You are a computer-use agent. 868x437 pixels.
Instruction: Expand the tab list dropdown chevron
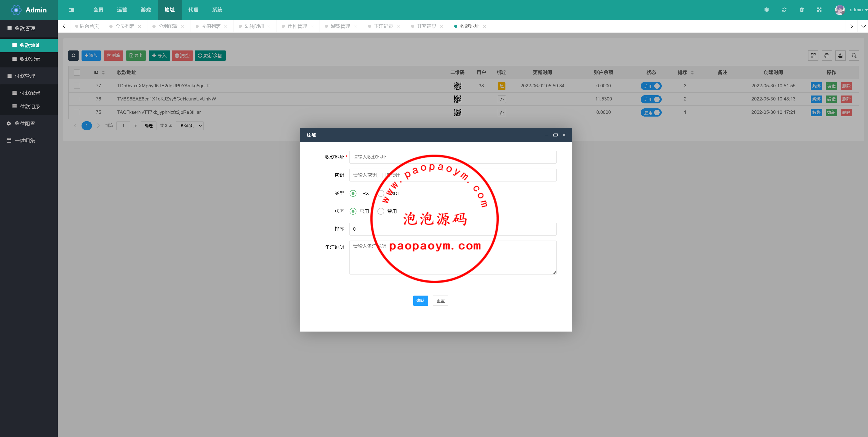pos(863,26)
